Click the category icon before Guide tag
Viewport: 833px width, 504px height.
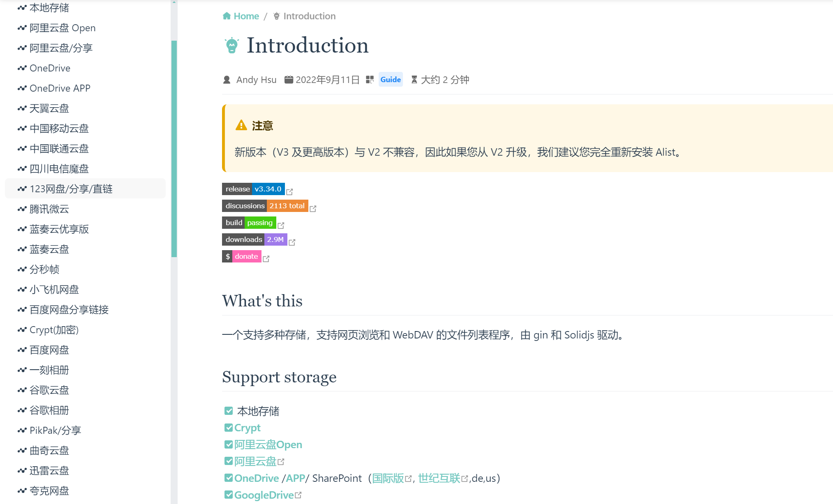(x=370, y=80)
